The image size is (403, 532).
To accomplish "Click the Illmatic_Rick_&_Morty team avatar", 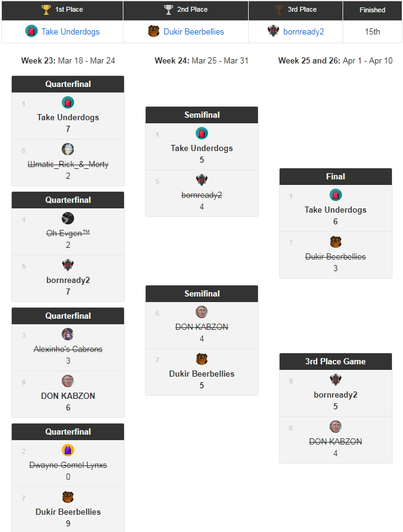I will pos(68,149).
